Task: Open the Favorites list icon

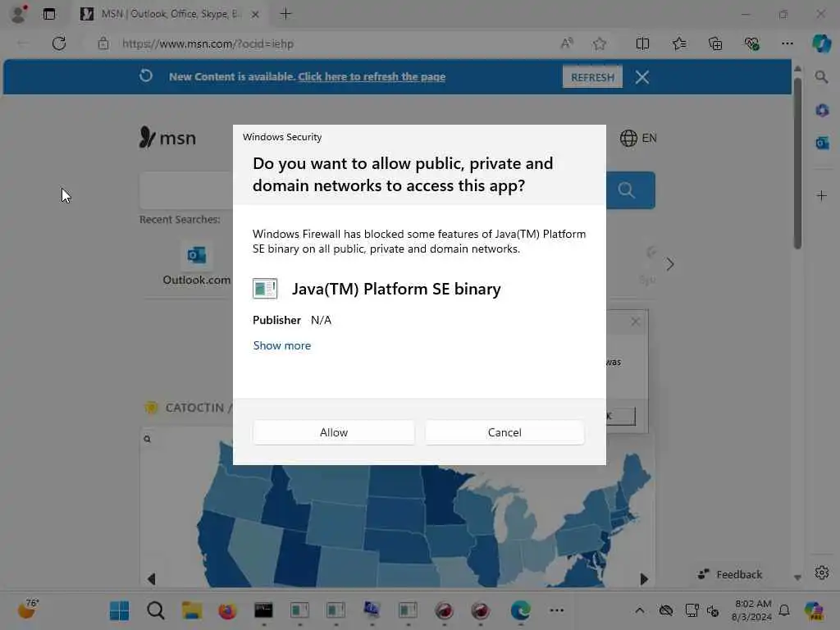Action: (678, 43)
